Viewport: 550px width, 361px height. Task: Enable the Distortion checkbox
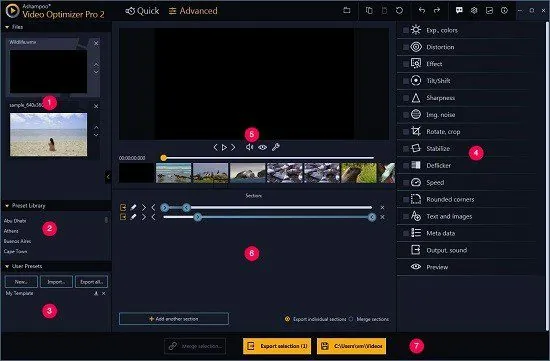(405, 47)
